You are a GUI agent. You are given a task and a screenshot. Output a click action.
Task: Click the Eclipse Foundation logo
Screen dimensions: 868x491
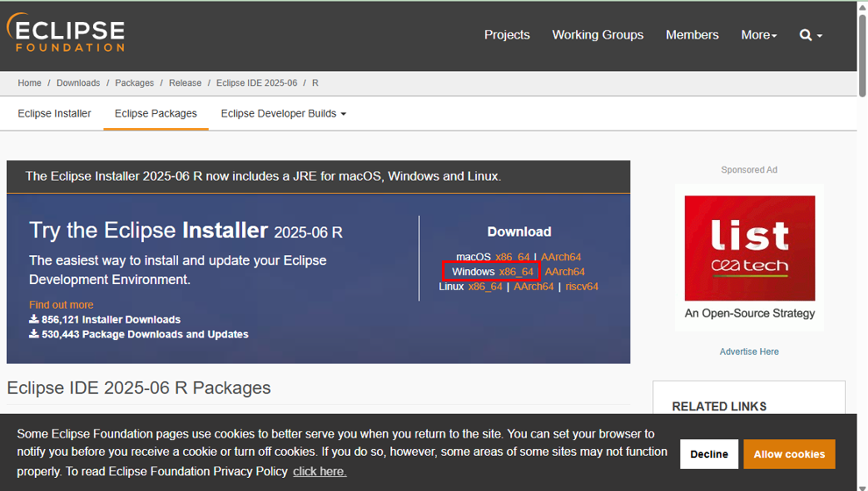[66, 32]
